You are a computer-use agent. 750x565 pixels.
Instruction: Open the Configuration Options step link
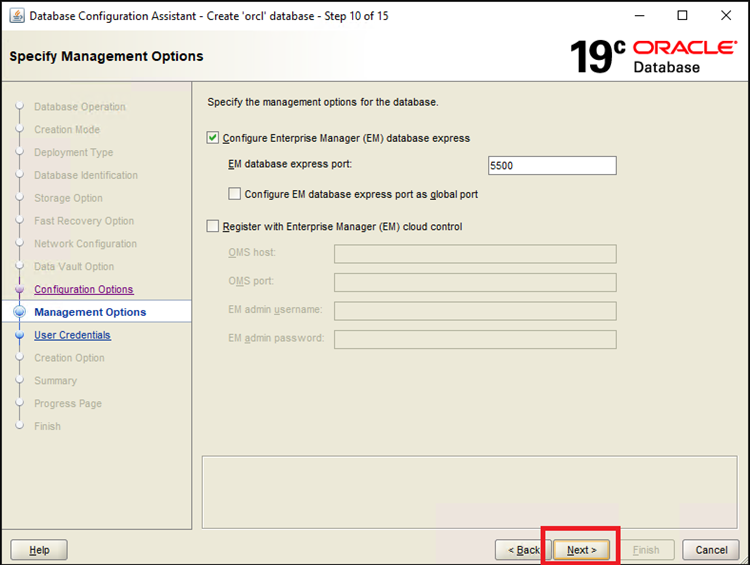click(x=84, y=289)
